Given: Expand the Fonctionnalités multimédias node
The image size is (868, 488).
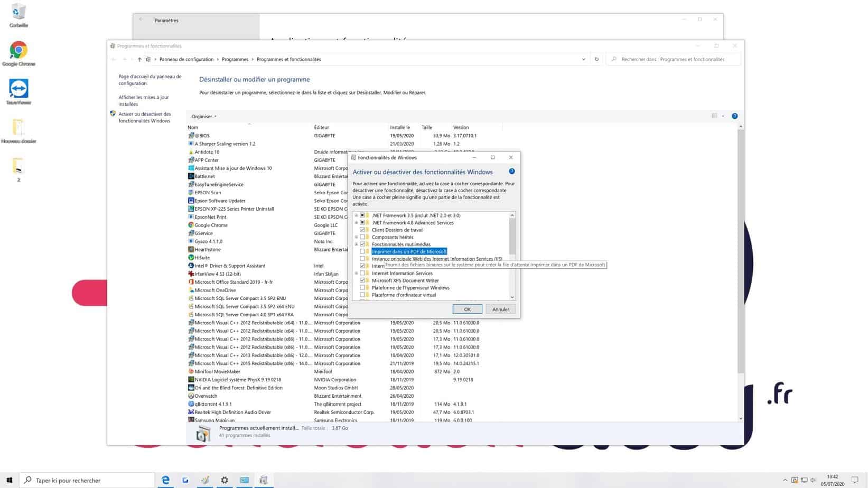Looking at the screenshot, I should point(356,245).
